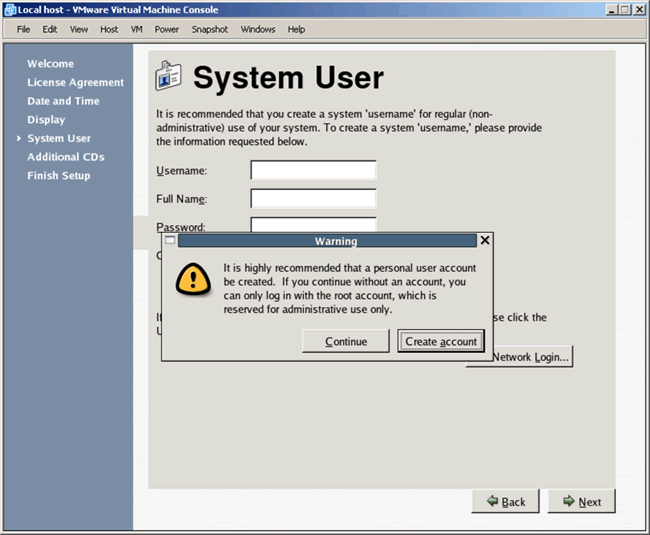Go to the Next setup step

(x=582, y=501)
